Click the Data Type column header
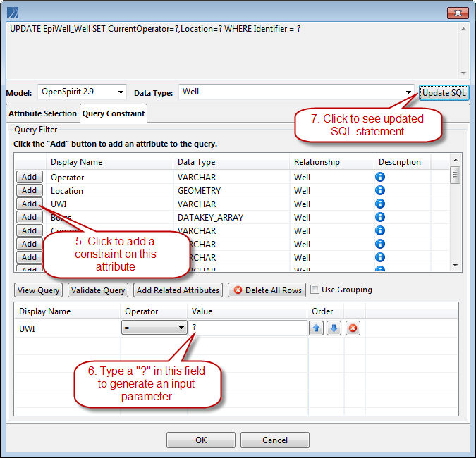Image resolution: width=476 pixels, height=458 pixels. (x=231, y=161)
